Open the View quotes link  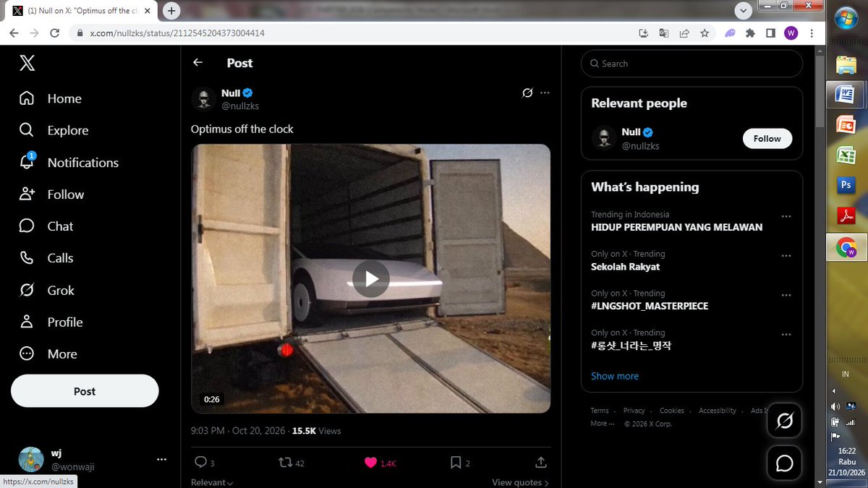point(520,482)
